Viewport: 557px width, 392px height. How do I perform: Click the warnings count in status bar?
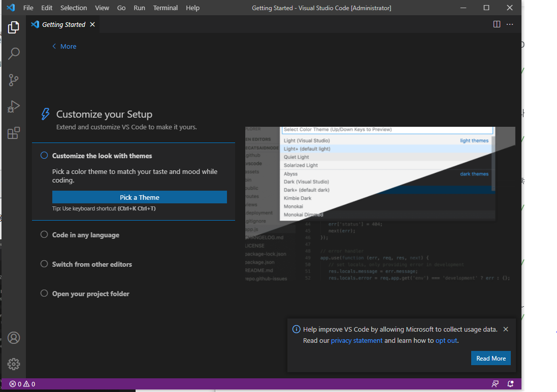point(29,384)
